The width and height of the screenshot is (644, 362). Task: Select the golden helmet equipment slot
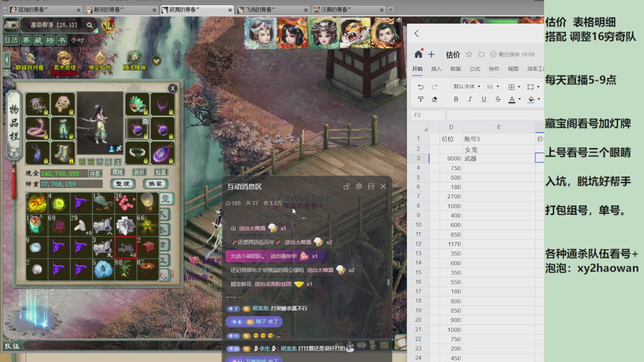pos(63,104)
